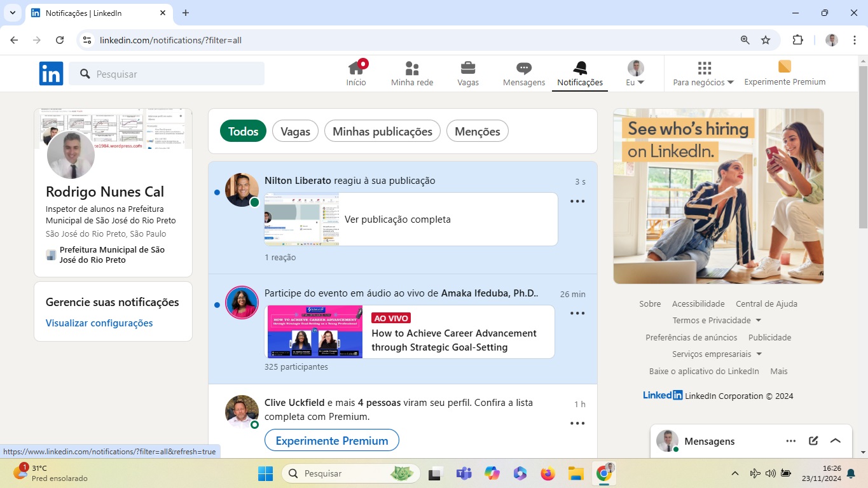Open Chrome extensions puzzle icon
The height and width of the screenshot is (488, 868).
(797, 40)
